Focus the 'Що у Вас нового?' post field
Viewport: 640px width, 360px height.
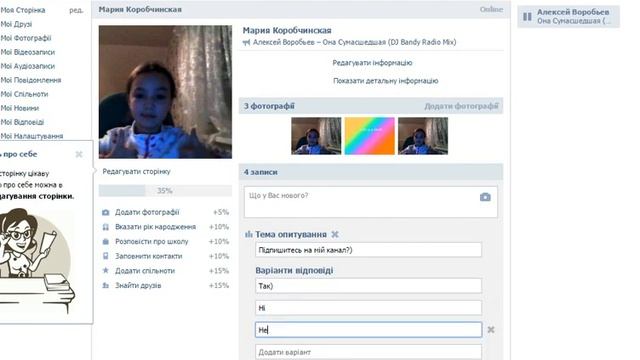371,202
